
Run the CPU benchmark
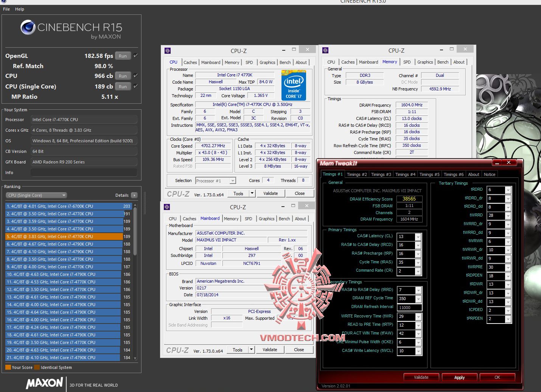click(123, 76)
